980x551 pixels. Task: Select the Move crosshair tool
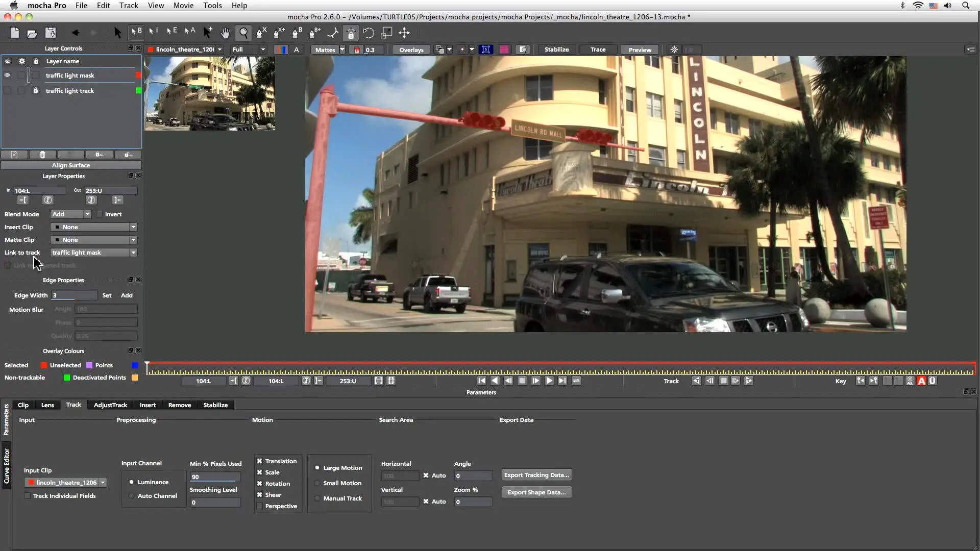coord(404,33)
